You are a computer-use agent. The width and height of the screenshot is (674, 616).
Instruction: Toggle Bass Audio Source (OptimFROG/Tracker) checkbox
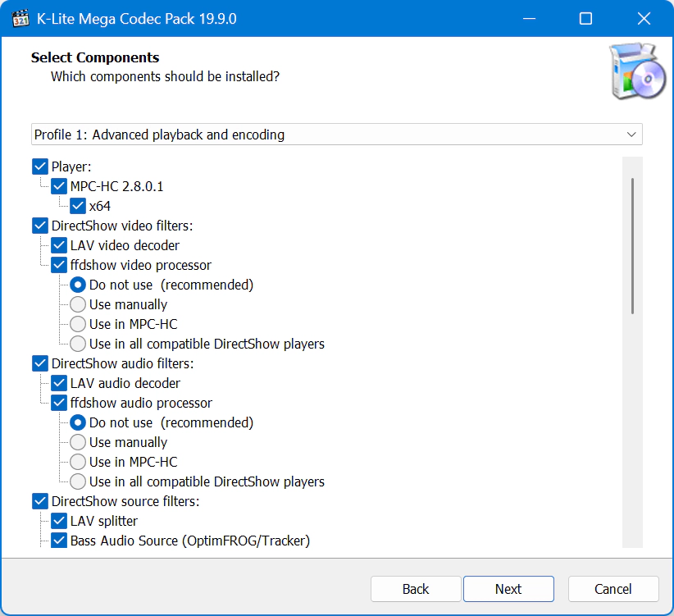click(x=59, y=541)
